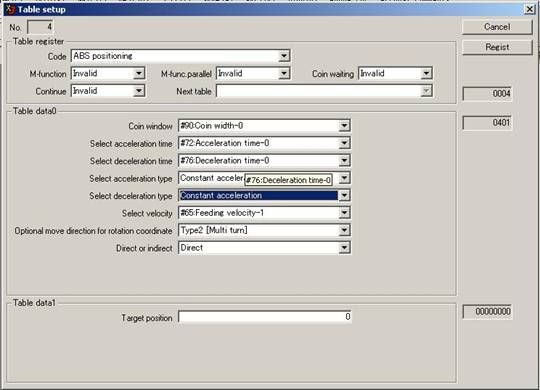Image resolution: width=540 pixels, height=390 pixels.
Task: Expand Select deceleration type dropdown
Action: (344, 196)
